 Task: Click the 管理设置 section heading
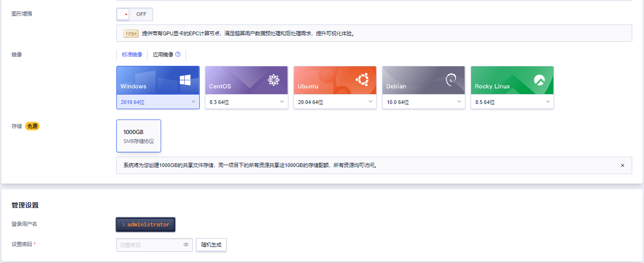click(x=25, y=205)
